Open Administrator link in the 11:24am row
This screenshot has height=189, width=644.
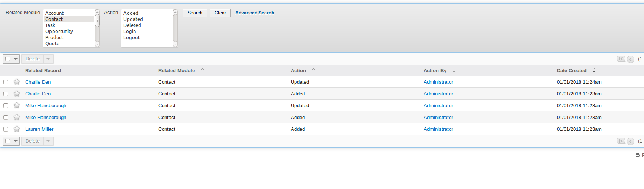(438, 82)
